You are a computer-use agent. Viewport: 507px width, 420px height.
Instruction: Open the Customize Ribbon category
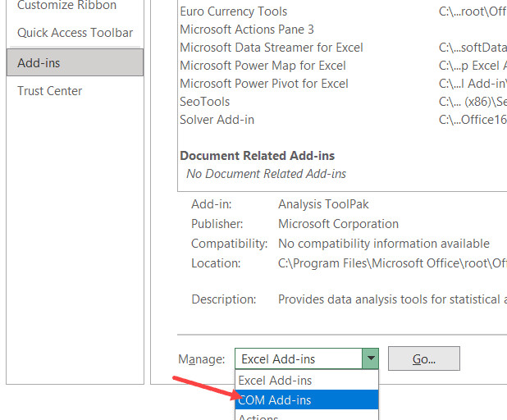pyautogui.click(x=66, y=6)
